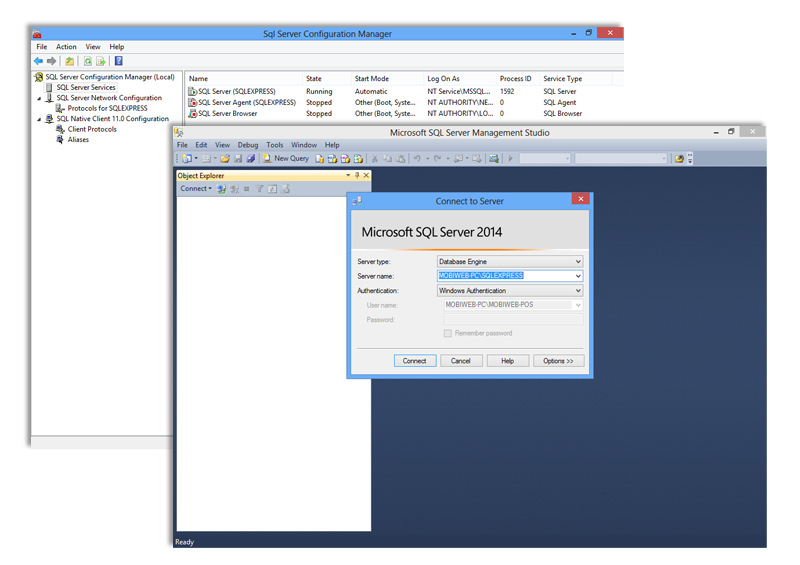This screenshot has height=565, width=800.
Task: Click Refresh icon in Configuration Manager toolbar
Action: [88, 61]
